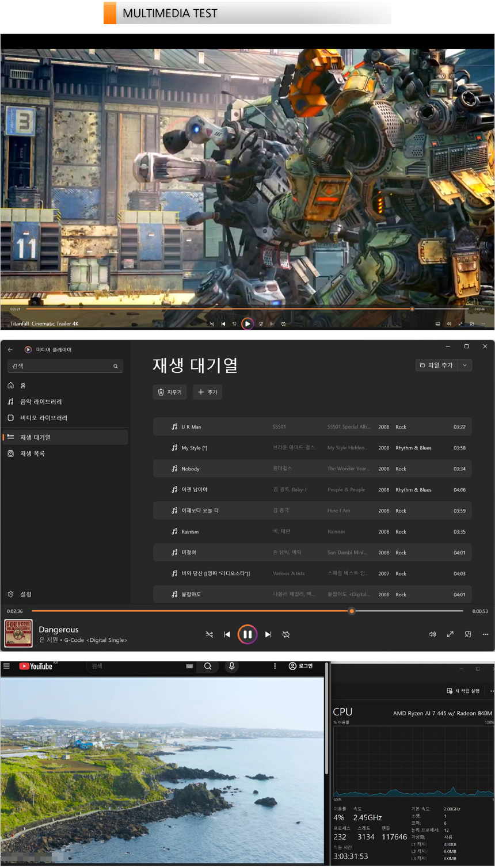The image size is (495, 868).
Task: Toggle shuffle in the music player bar
Action: pos(209,634)
